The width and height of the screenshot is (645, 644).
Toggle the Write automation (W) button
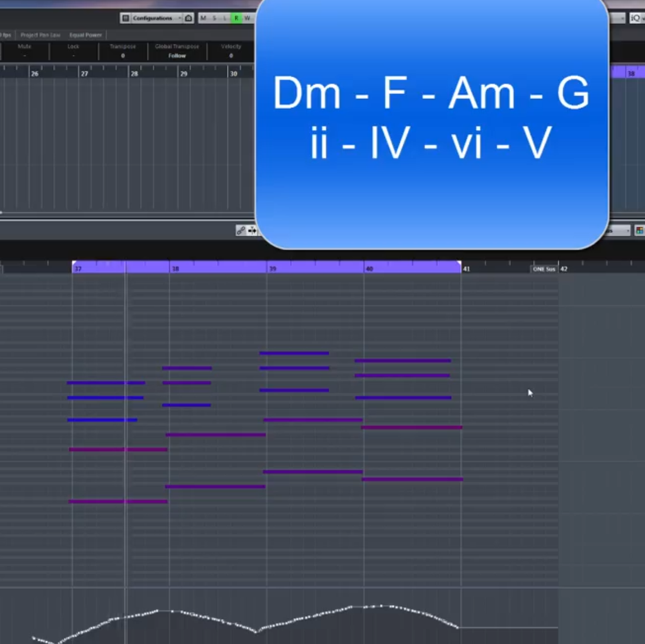tap(247, 18)
